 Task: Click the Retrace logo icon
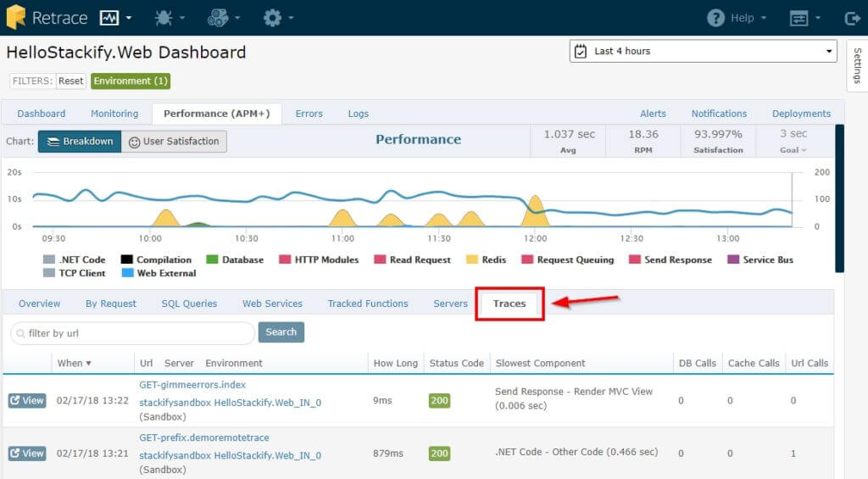point(16,17)
